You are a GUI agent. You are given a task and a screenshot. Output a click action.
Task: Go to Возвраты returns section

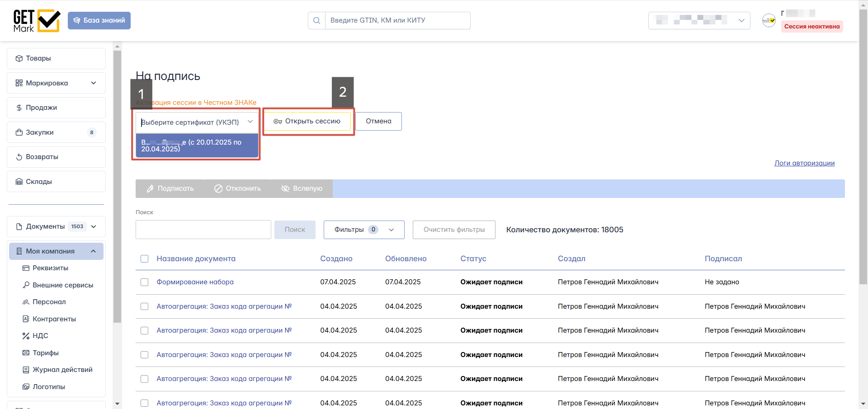tap(56, 157)
